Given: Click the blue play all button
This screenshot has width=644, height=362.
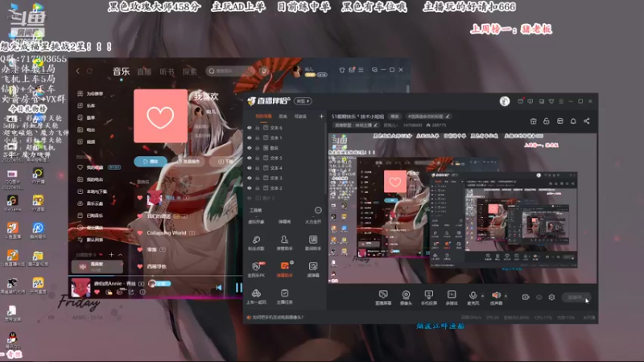Looking at the screenshot, I should 151,162.
